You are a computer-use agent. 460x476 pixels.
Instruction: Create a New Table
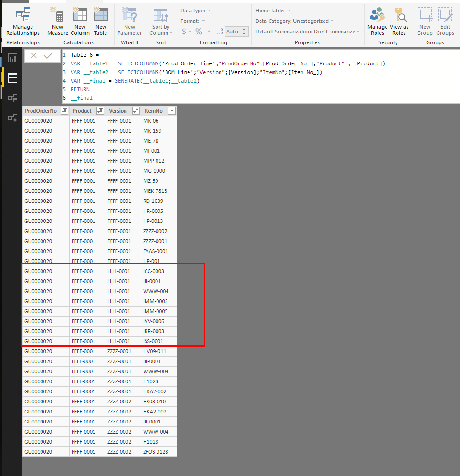point(101,22)
